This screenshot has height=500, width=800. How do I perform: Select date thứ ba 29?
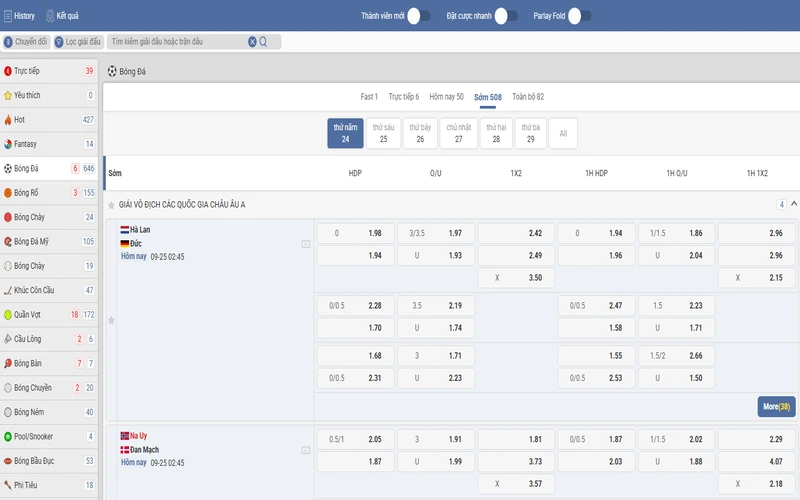[x=531, y=133]
